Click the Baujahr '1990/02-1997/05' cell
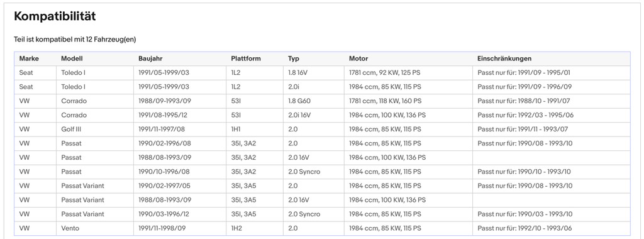644x239 pixels. [164, 186]
